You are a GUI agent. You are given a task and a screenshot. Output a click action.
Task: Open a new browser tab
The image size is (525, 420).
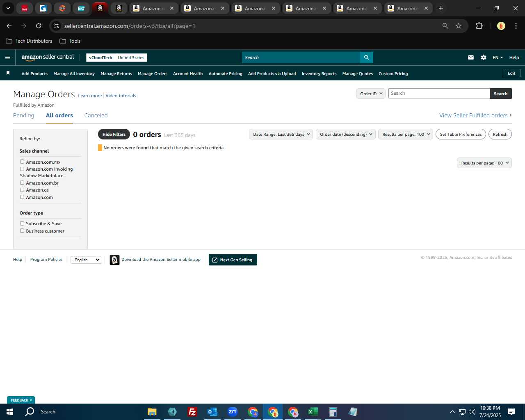click(x=441, y=8)
